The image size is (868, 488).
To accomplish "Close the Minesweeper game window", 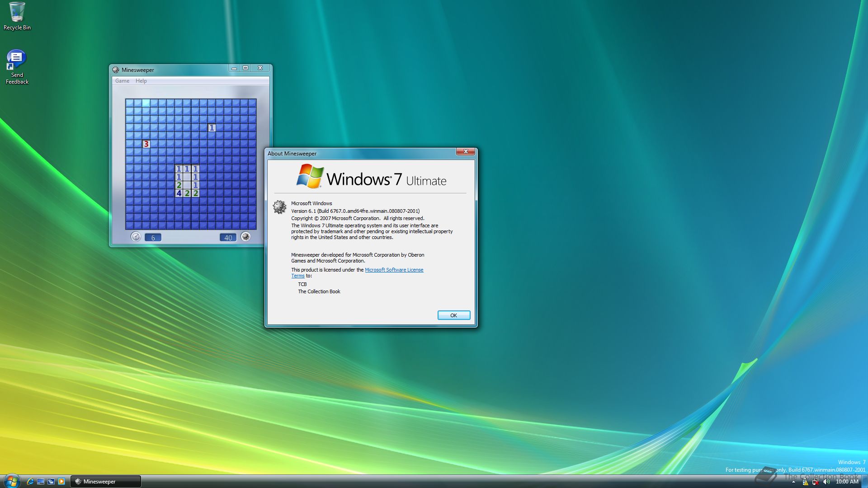I will [260, 68].
